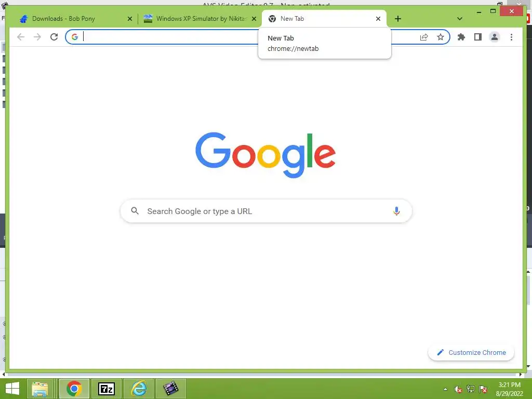Click the magnifier icon in search box
Viewport: 532px width, 399px height.
[135, 211]
